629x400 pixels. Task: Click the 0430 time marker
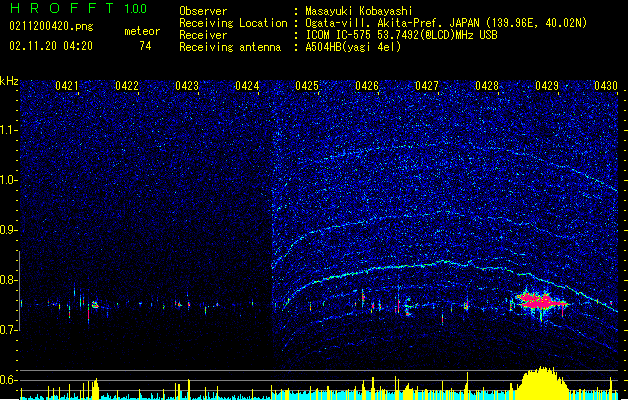point(606,86)
